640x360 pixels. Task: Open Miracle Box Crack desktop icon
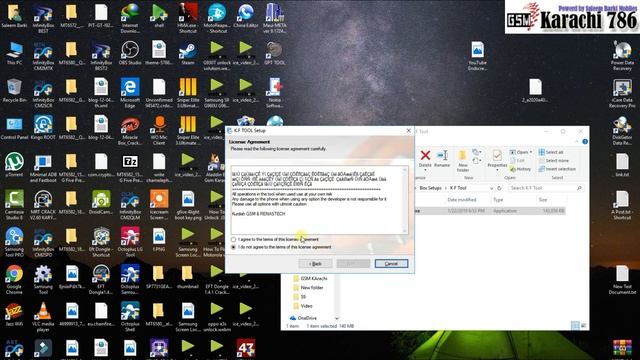pyautogui.click(x=130, y=131)
